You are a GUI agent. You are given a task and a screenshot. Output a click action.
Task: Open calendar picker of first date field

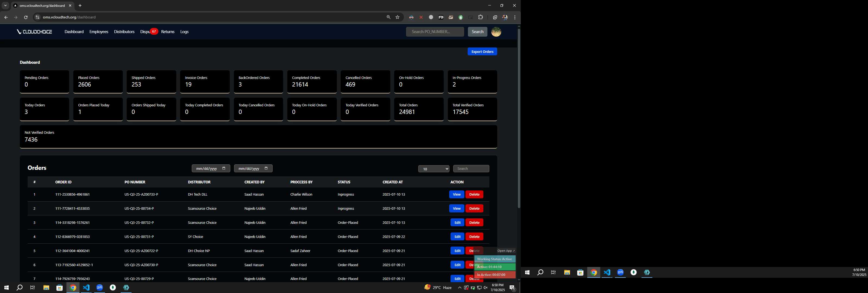tap(224, 168)
